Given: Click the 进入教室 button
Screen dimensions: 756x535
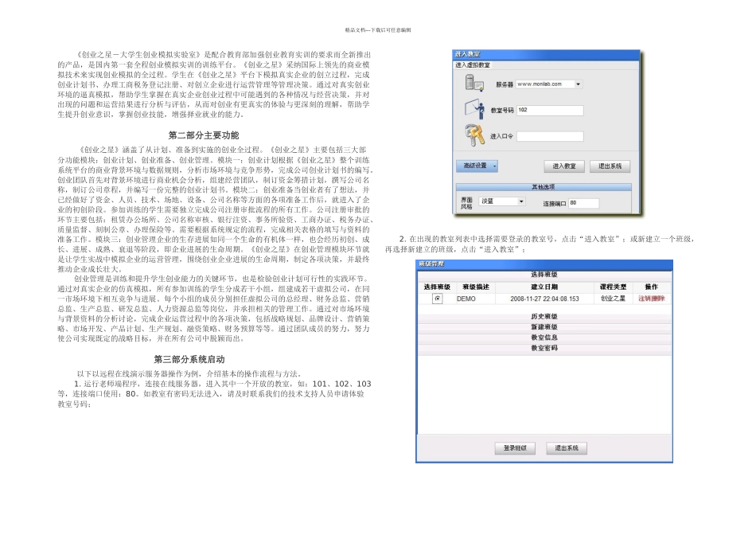Looking at the screenshot, I should (564, 166).
